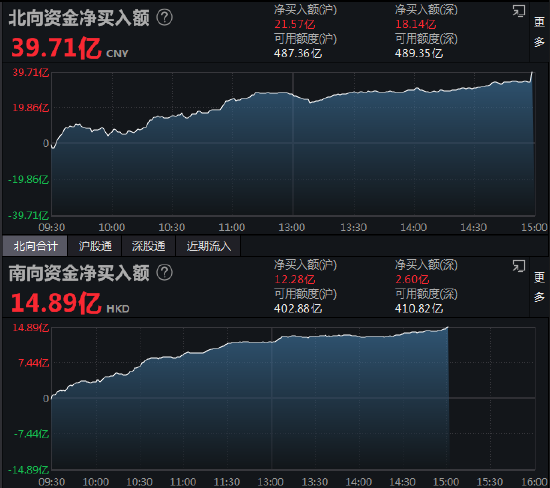550x488 pixels.
Task: Click help icon beside 南向资金净买入额
Action: [x=164, y=273]
